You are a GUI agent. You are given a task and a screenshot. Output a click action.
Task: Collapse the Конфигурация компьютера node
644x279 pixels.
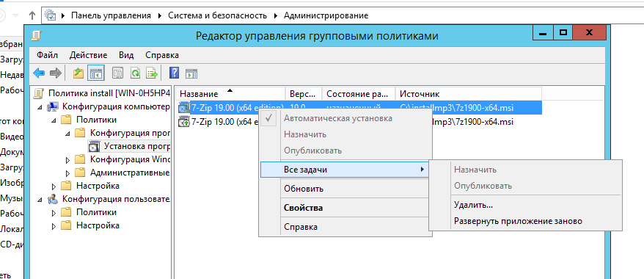40,107
